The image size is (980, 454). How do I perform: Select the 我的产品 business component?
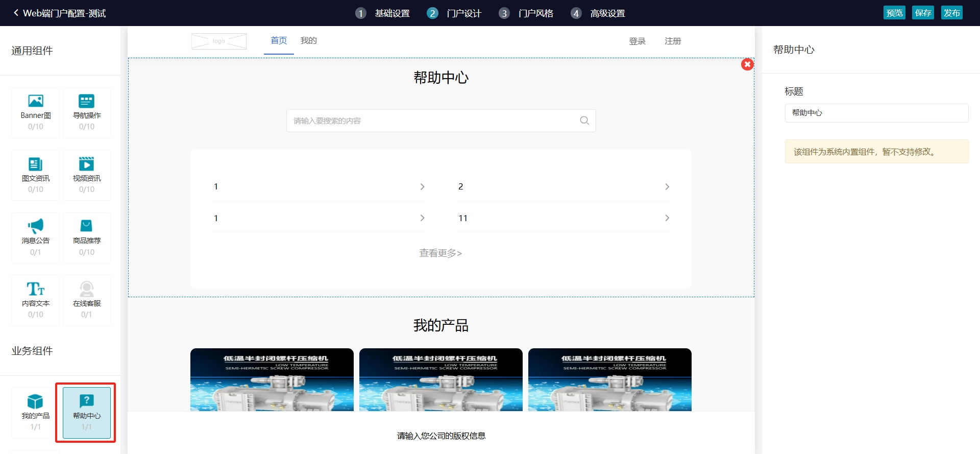click(36, 413)
